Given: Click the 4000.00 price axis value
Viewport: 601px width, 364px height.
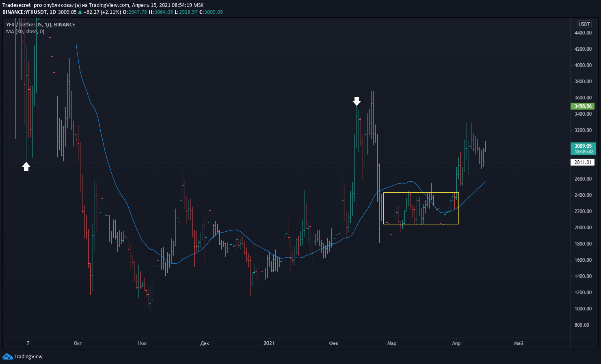Looking at the screenshot, I should [x=583, y=65].
